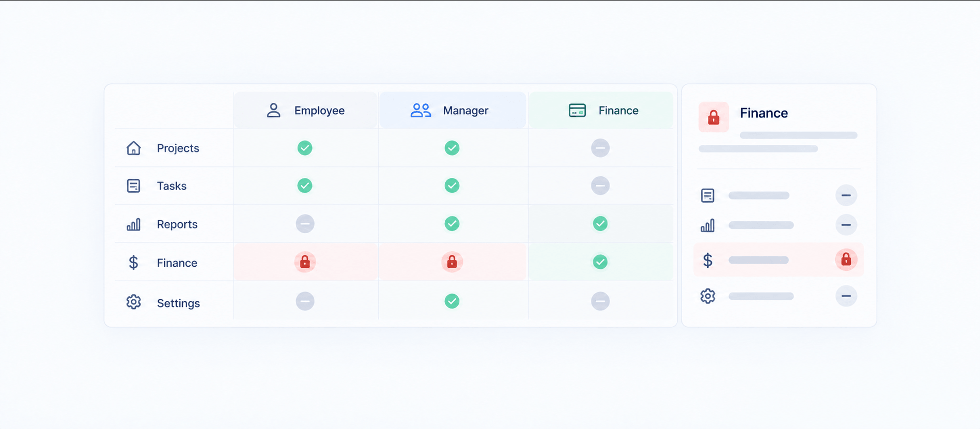This screenshot has height=429, width=980.
Task: Click the Finance dollar icon in table row
Action: click(x=133, y=263)
